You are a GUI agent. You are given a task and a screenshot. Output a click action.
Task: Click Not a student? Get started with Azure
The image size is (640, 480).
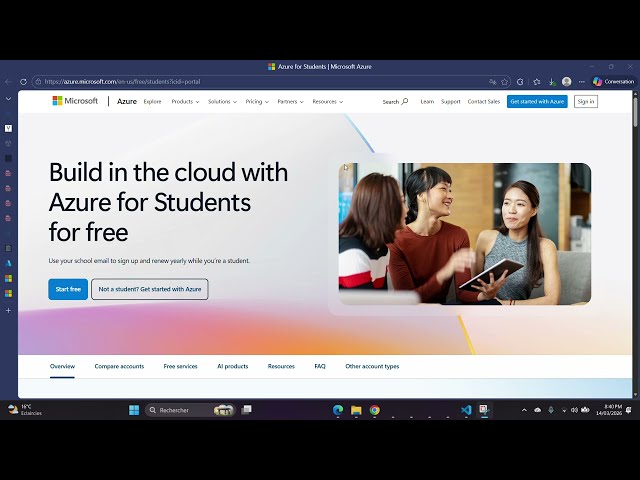click(150, 289)
